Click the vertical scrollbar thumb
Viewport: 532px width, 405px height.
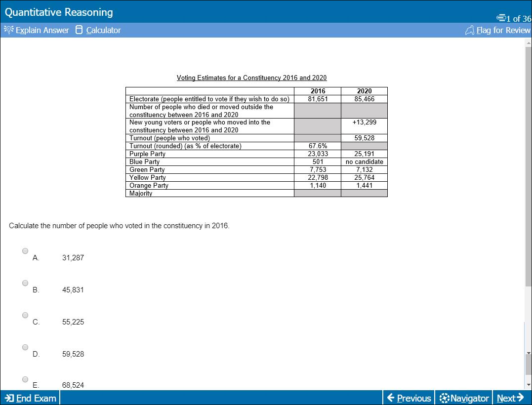pos(528,166)
